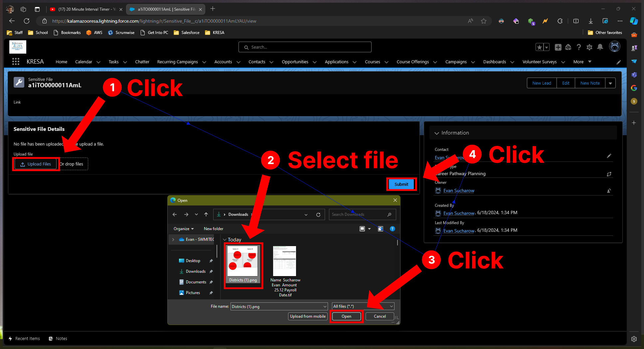Click the Submit button
The image size is (644, 349).
401,184
